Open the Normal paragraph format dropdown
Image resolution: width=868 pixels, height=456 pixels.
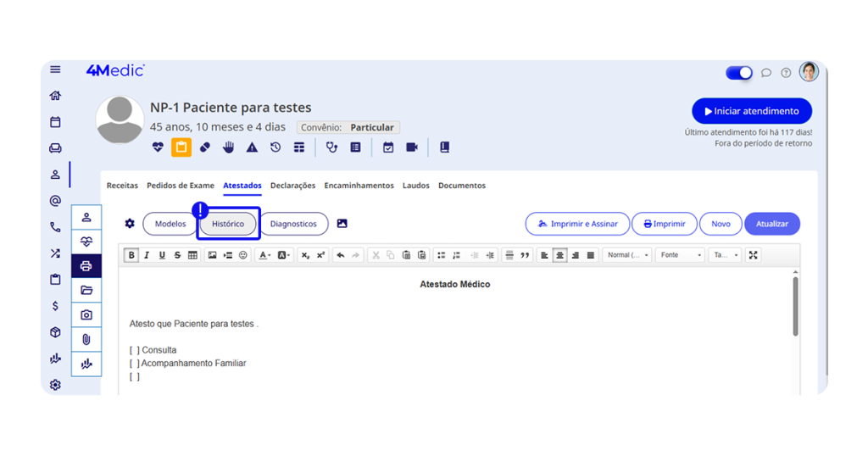pyautogui.click(x=628, y=255)
